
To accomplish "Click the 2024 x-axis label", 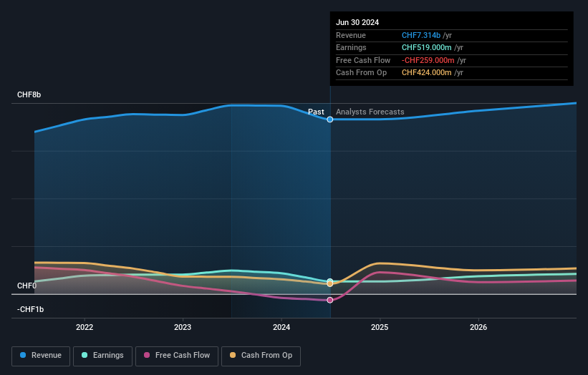I will pyautogui.click(x=281, y=327).
